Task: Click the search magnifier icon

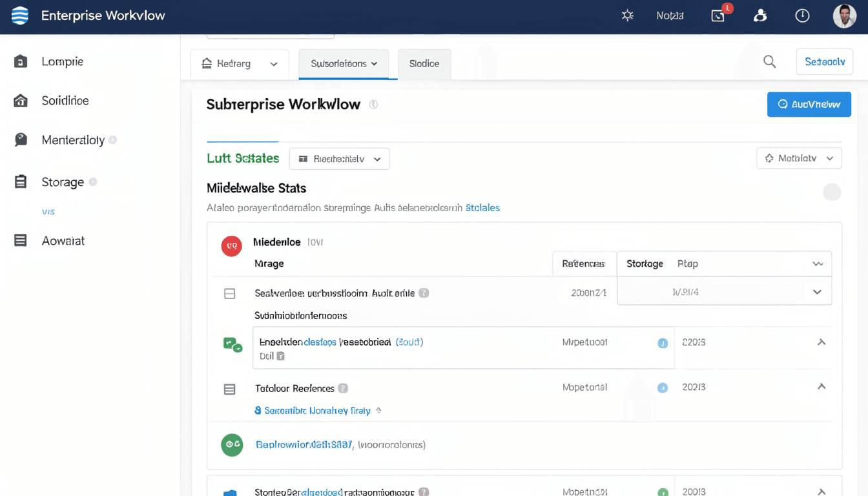Action: pos(769,62)
